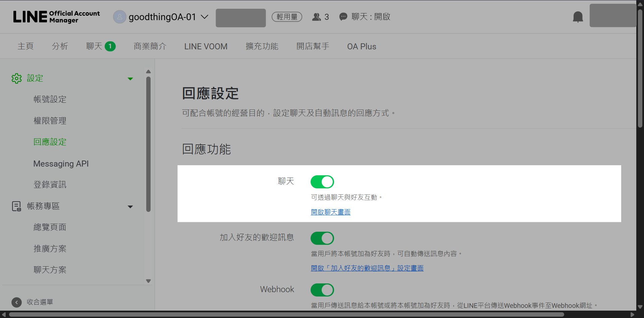Click the sidebar vertical scrollbar thumb
The width and height of the screenshot is (644, 318).
point(149,144)
